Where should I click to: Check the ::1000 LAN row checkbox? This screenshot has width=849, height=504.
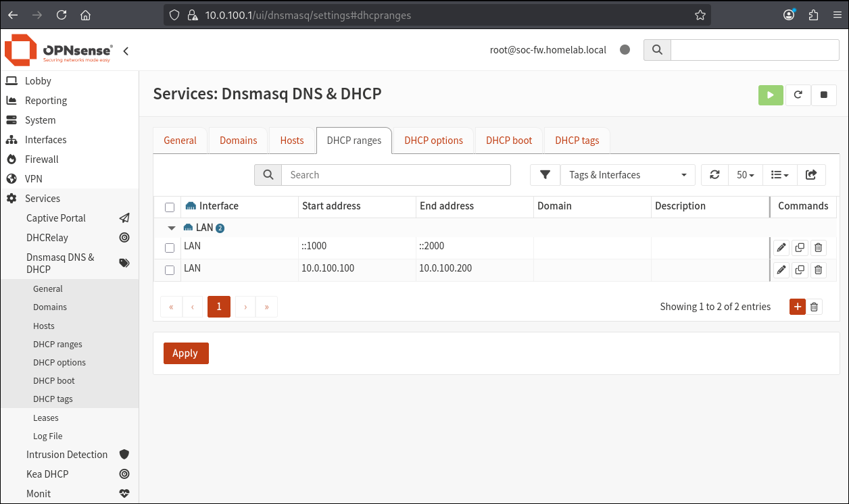(x=170, y=248)
